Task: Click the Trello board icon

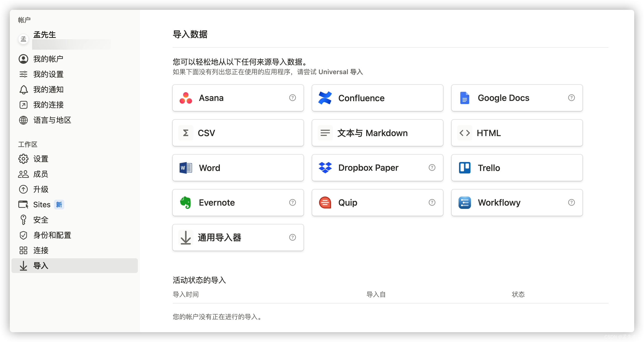Action: [464, 168]
